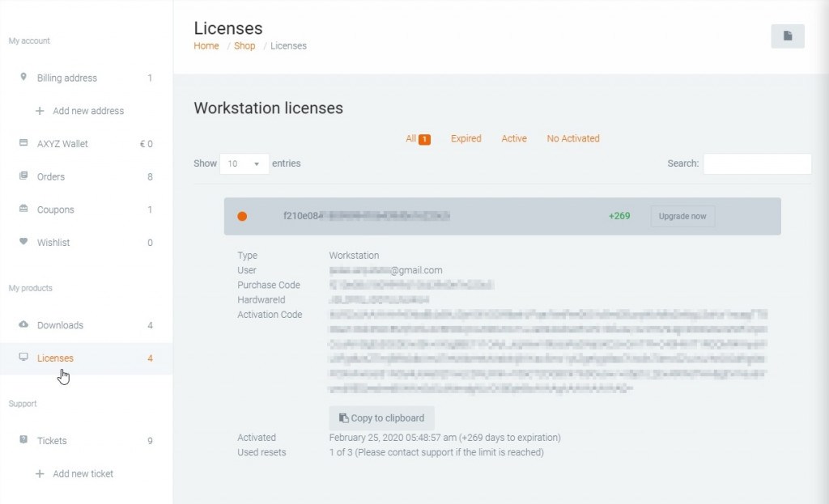Click the Tickets icon in Support section
Image resolution: width=829 pixels, height=504 pixels.
point(23,441)
